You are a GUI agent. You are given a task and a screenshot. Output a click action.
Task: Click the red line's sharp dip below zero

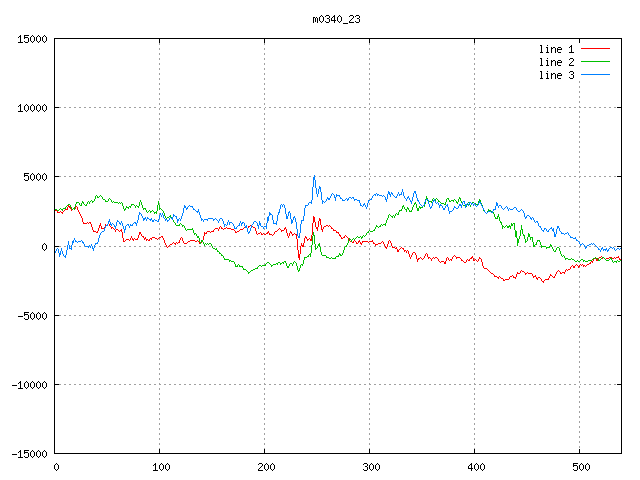pos(299,259)
